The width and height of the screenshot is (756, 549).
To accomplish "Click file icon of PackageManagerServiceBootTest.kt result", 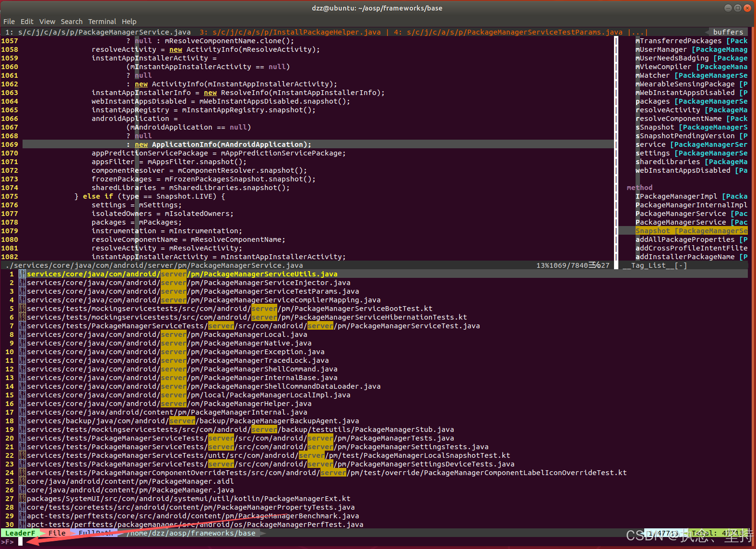I will pos(22,309).
